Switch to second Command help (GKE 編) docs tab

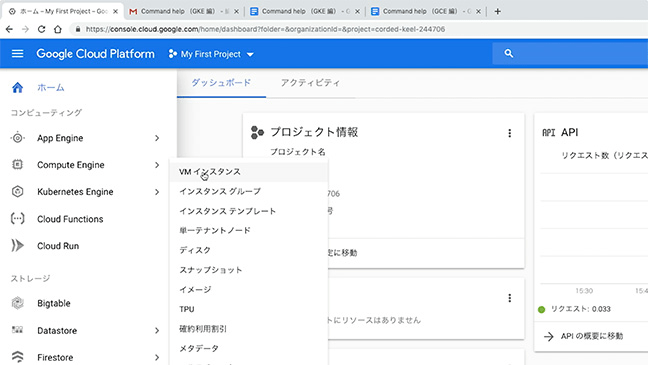coord(305,12)
